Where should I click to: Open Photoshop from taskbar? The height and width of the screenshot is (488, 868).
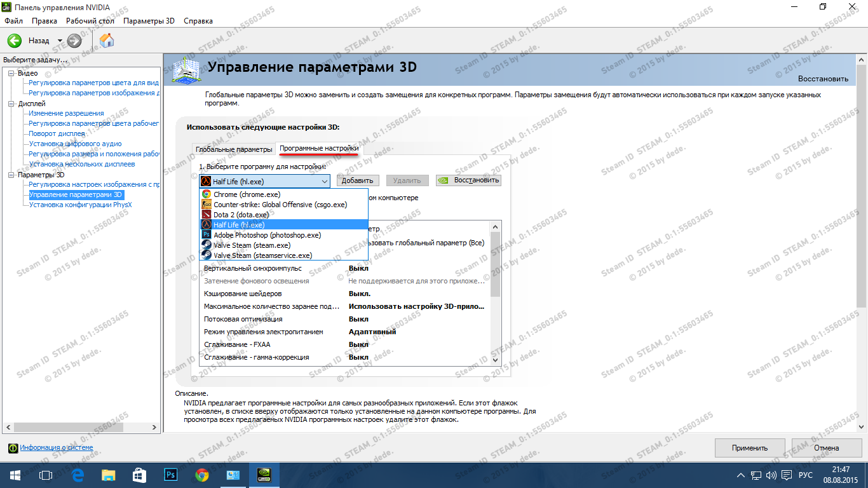point(170,474)
